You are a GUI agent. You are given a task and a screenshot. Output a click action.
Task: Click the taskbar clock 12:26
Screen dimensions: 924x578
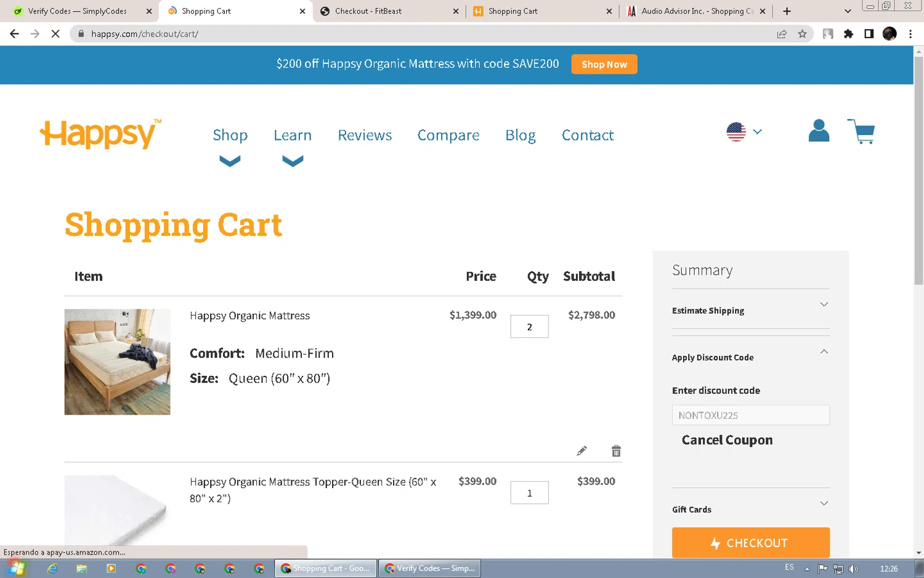889,568
